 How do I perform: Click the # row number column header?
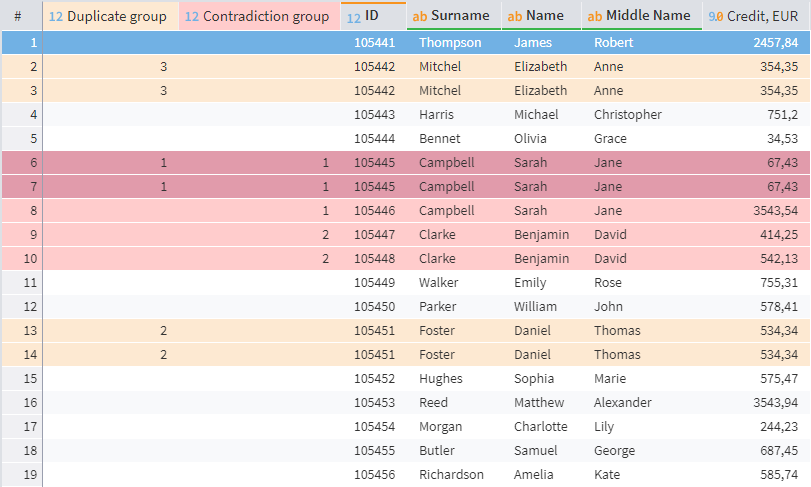point(18,16)
